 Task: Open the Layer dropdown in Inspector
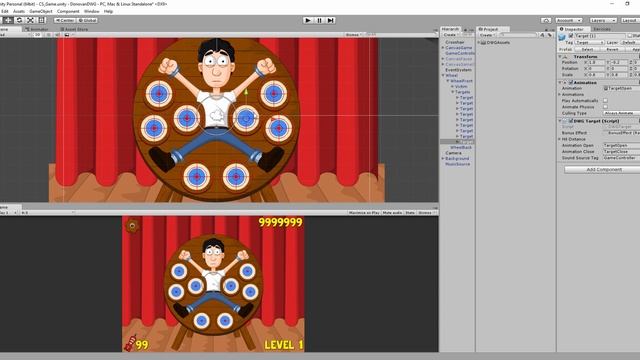coord(629,42)
